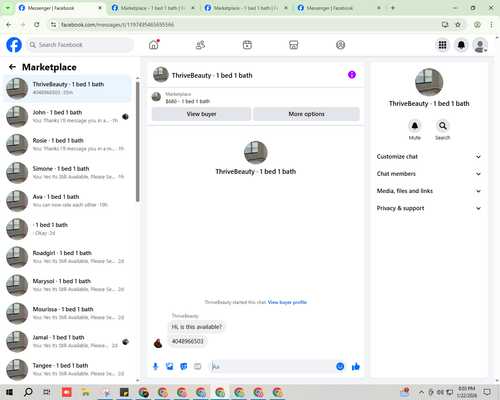Expand Media, files and links section
Image resolution: width=500 pixels, height=400 pixels.
[x=429, y=191]
